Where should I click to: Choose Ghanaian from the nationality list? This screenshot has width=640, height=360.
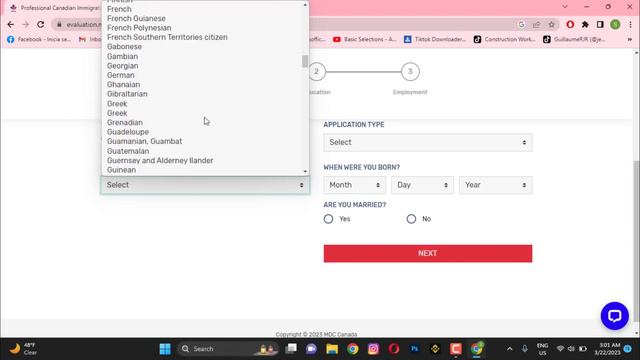pyautogui.click(x=123, y=84)
